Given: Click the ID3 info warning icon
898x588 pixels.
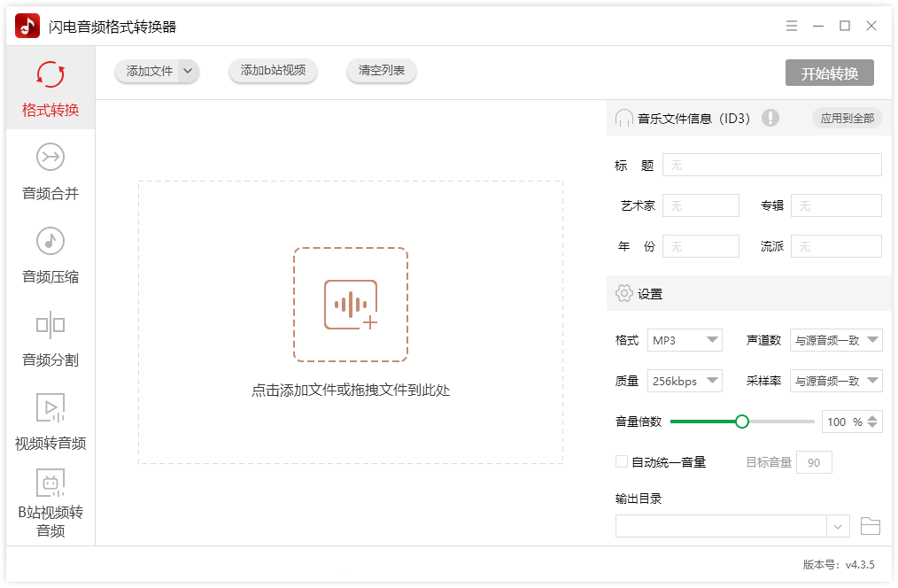Looking at the screenshot, I should [x=770, y=117].
